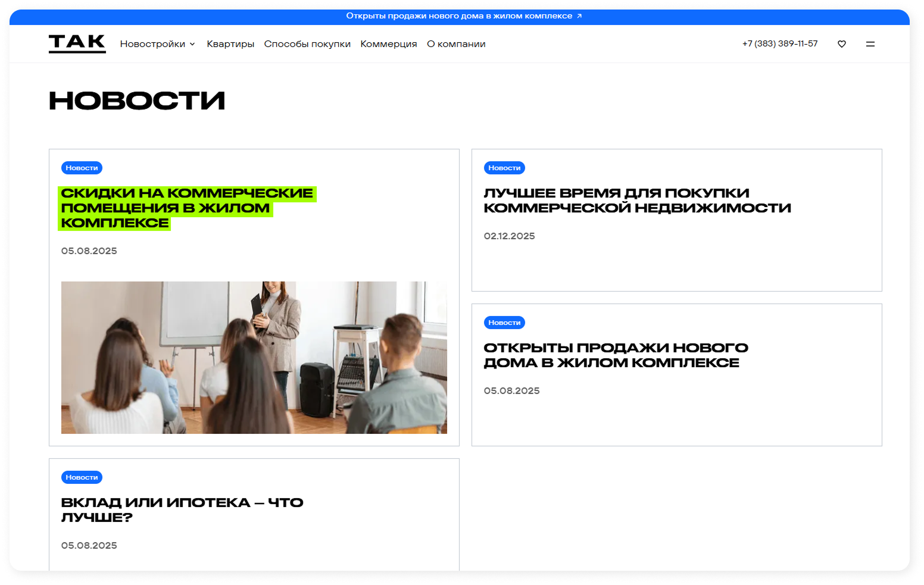924x585 pixels.
Task: Open the Квартиры menu item
Action: click(230, 44)
